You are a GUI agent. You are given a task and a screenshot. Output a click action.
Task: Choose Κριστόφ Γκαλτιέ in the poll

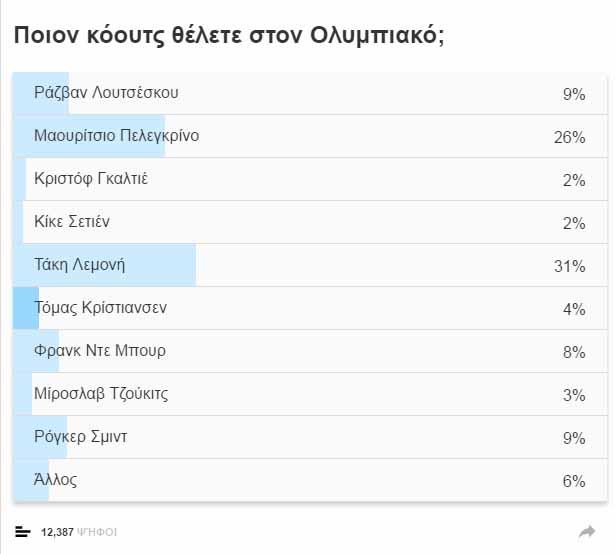coord(310,179)
